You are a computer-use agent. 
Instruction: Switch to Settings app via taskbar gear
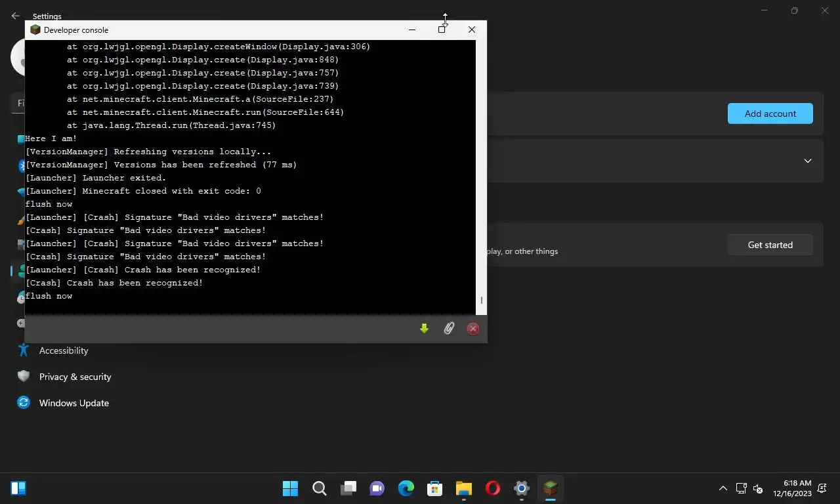coord(522,488)
